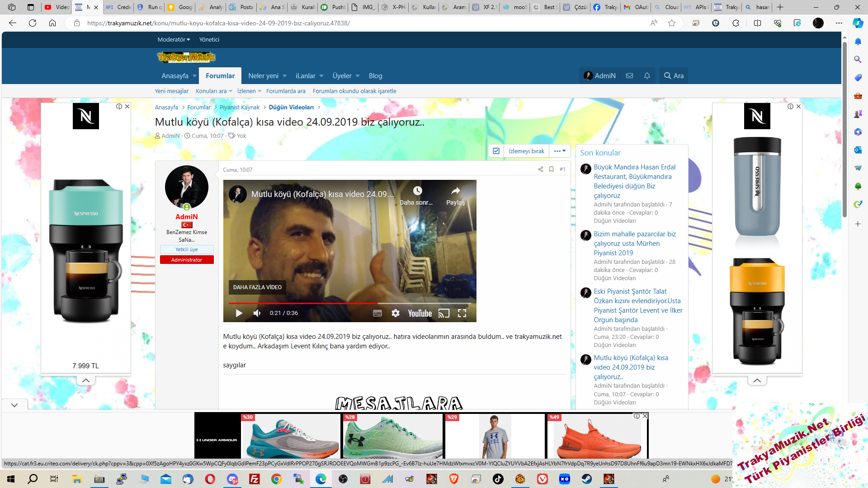Bookmark post #1 with the bookmark icon
Screen dimensions: 868x488
551,169
